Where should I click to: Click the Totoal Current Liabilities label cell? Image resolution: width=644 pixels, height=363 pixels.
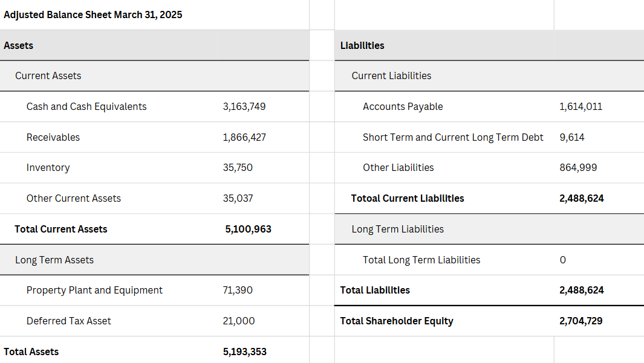[408, 198]
